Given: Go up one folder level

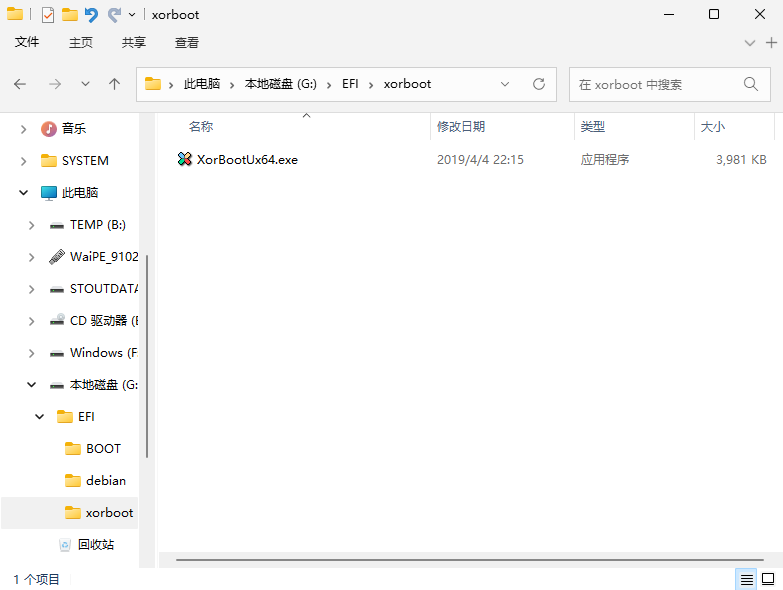Looking at the screenshot, I should pyautogui.click(x=114, y=84).
